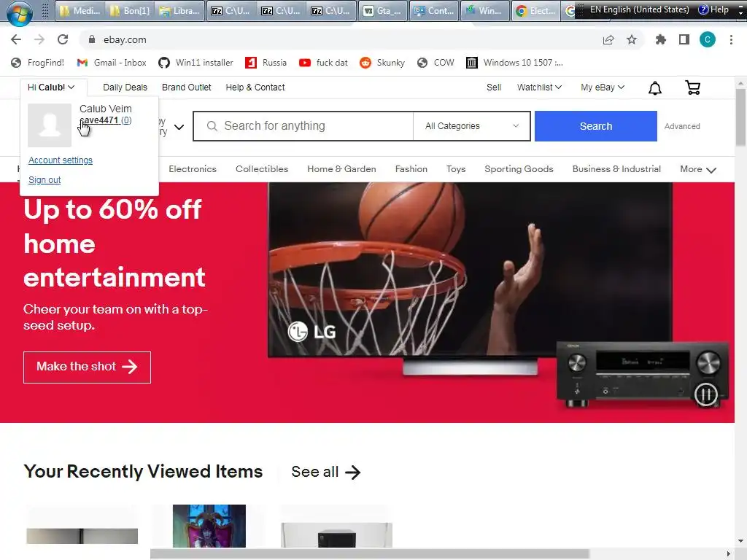Open the FrogFind! bookmark
The width and height of the screenshot is (747, 560).
38,63
